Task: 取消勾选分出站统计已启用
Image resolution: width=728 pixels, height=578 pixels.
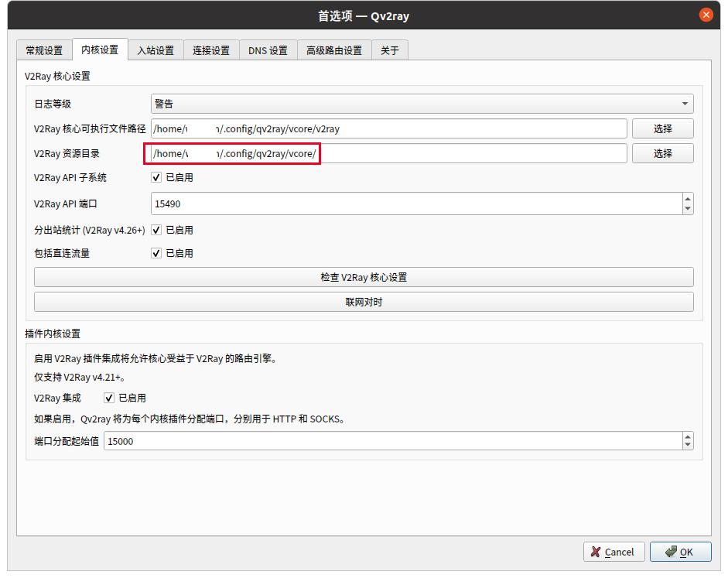Action: (156, 229)
